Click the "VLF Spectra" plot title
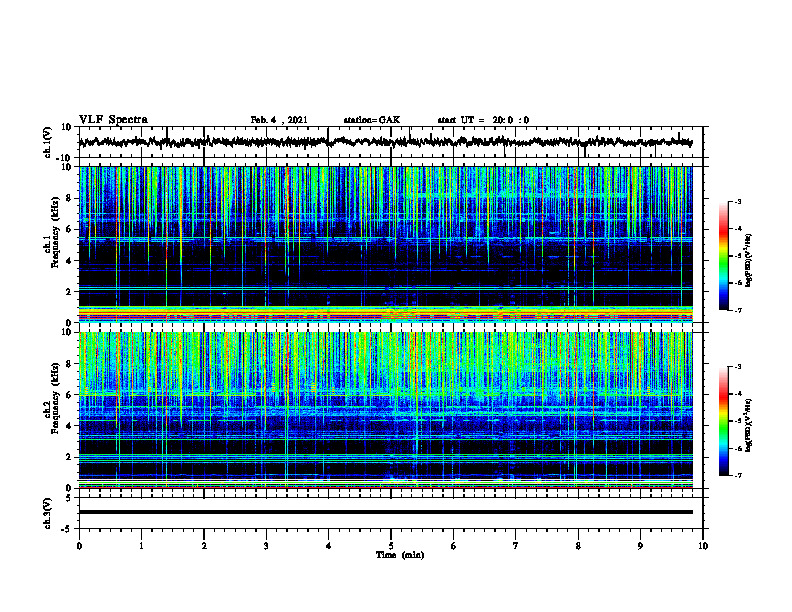This screenshot has width=792, height=612. pyautogui.click(x=113, y=120)
